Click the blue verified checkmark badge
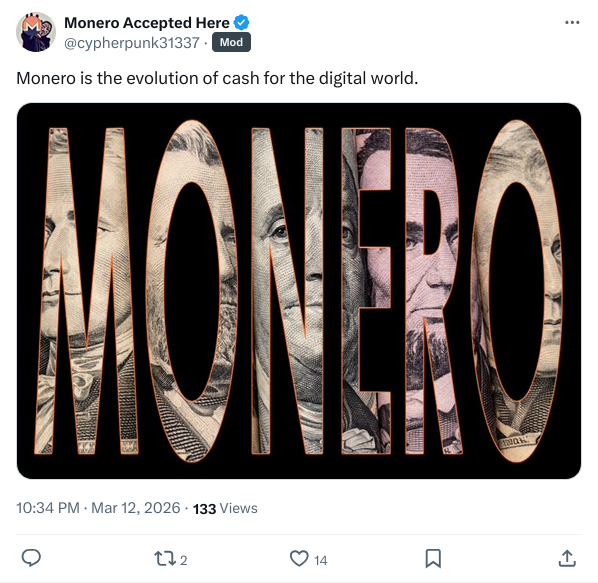 pos(241,22)
